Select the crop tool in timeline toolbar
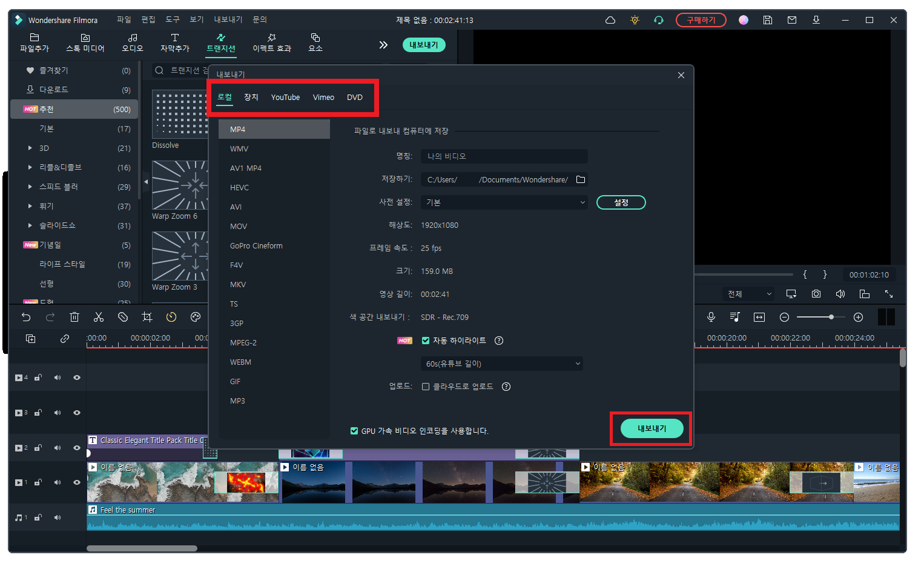 (x=147, y=317)
